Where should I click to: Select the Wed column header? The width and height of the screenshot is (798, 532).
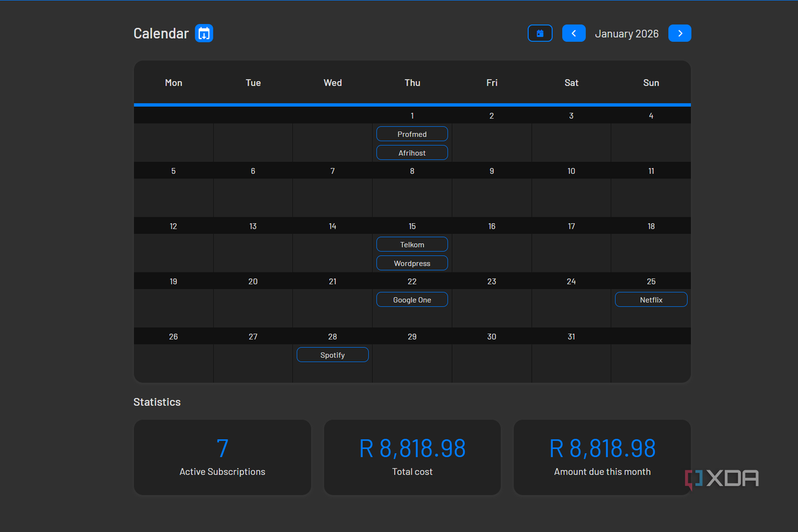click(x=333, y=83)
